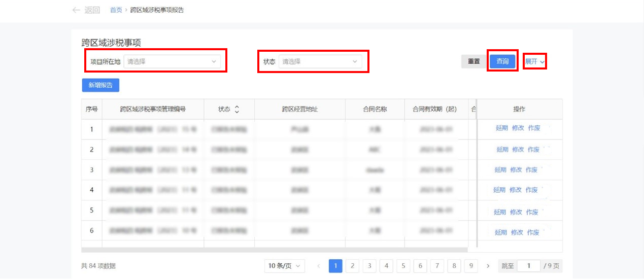
Task: Click 修改 in row 6
Action: point(517,232)
